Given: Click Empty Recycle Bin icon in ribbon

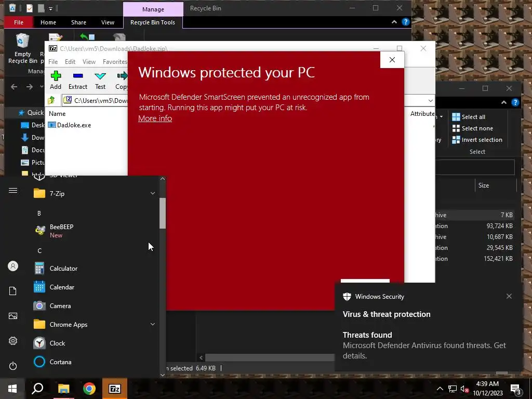Looking at the screenshot, I should tap(22, 48).
